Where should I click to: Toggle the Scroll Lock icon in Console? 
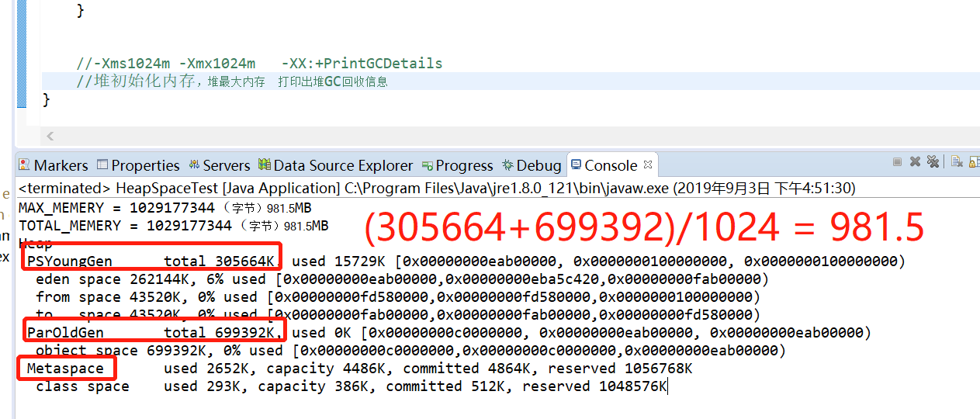pyautogui.click(x=974, y=161)
